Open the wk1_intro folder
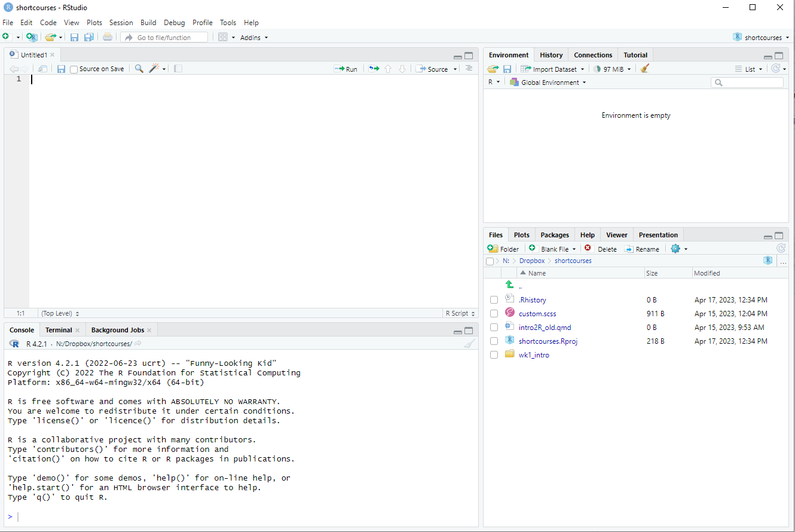The height and width of the screenshot is (532, 795). pos(534,355)
